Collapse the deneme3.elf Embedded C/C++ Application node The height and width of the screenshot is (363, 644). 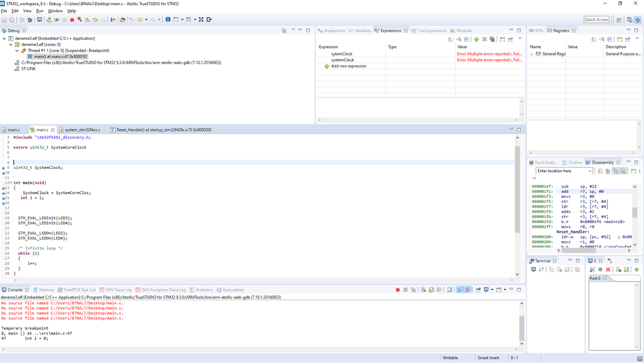click(4, 39)
